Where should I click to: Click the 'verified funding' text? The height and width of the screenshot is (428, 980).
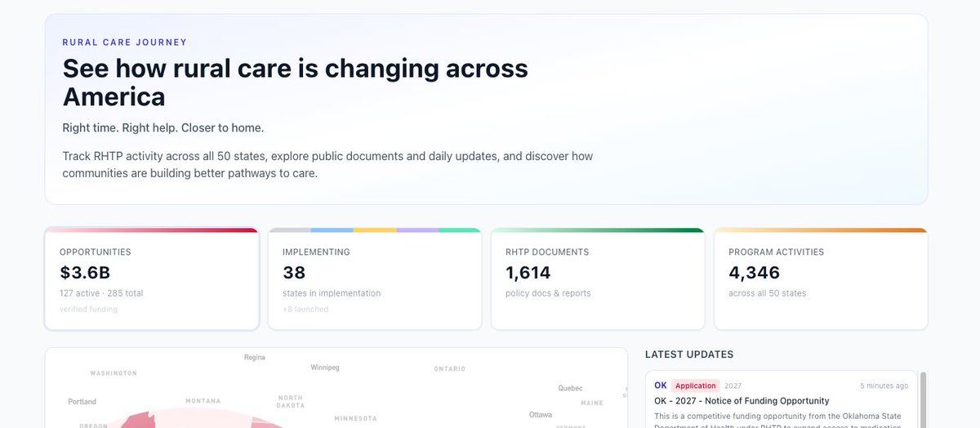[88, 309]
